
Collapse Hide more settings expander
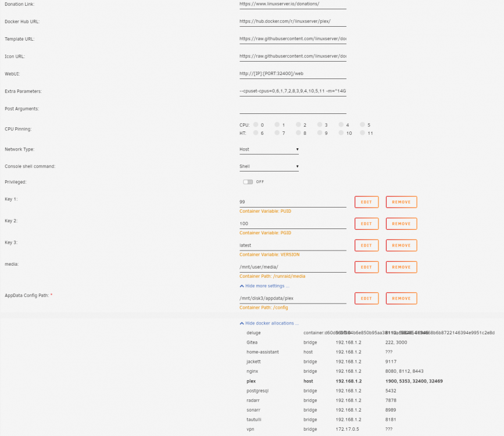coord(264,286)
